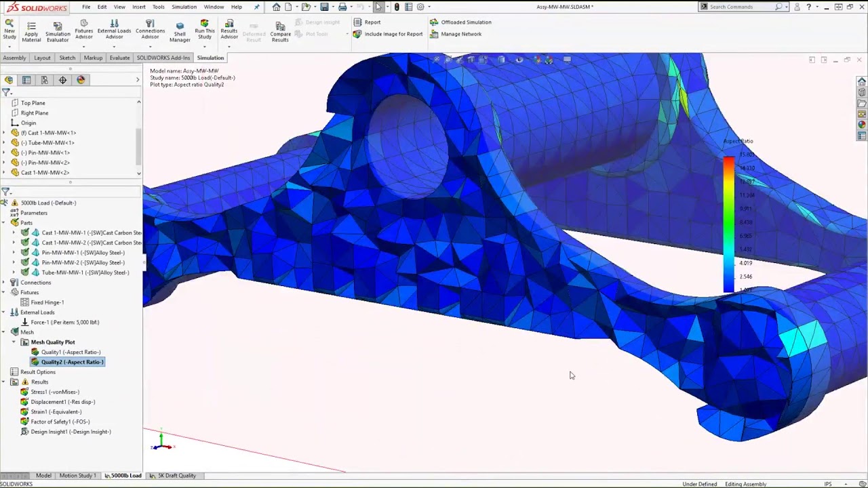Click the Options gear icon

pyautogui.click(x=420, y=7)
